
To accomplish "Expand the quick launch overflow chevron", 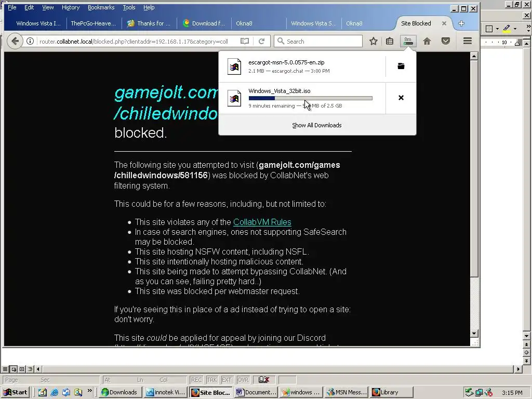I will click(x=90, y=391).
